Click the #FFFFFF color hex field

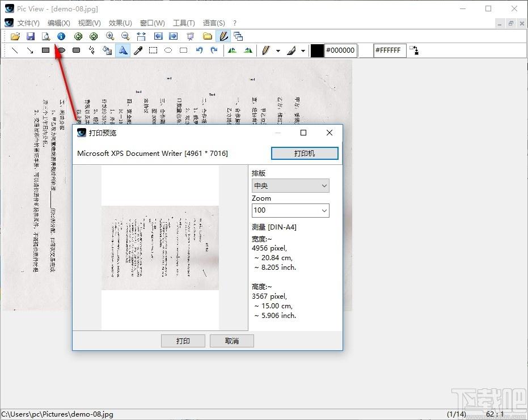pos(389,50)
